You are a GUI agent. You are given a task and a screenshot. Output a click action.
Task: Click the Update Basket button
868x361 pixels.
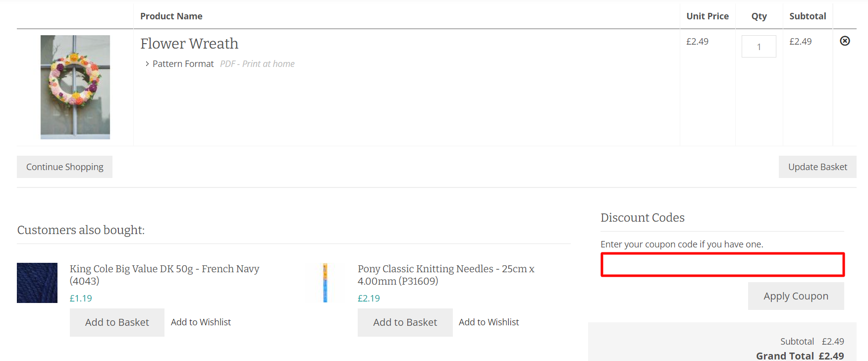(817, 167)
